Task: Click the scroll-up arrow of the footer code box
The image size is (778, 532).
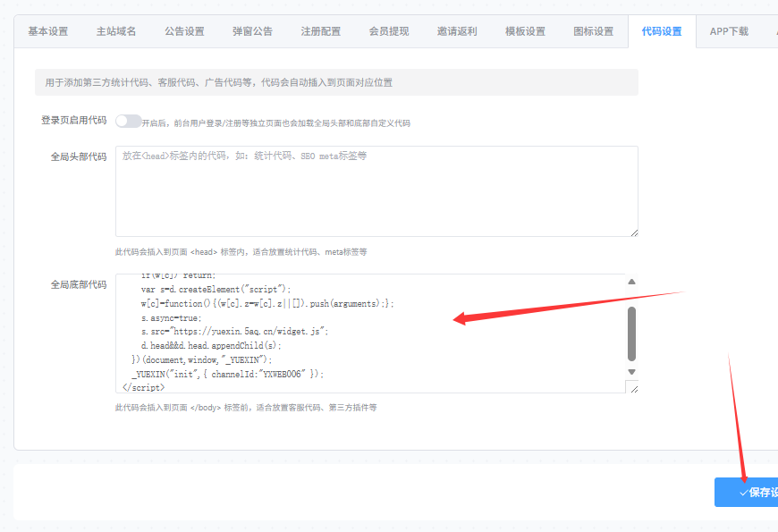Action: 631,282
